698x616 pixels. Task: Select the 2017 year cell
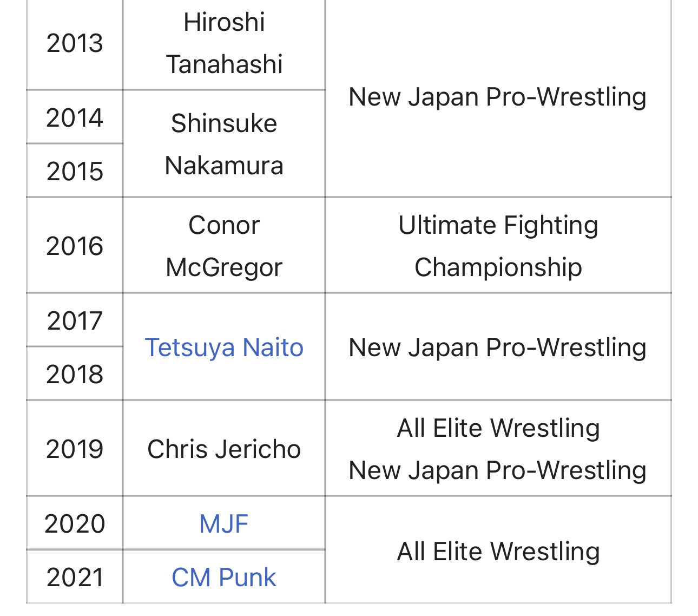pos(75,320)
